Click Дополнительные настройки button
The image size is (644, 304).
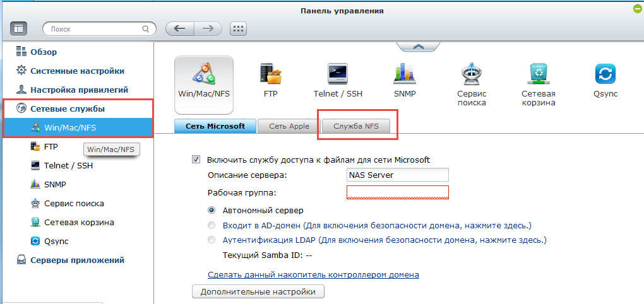258,291
